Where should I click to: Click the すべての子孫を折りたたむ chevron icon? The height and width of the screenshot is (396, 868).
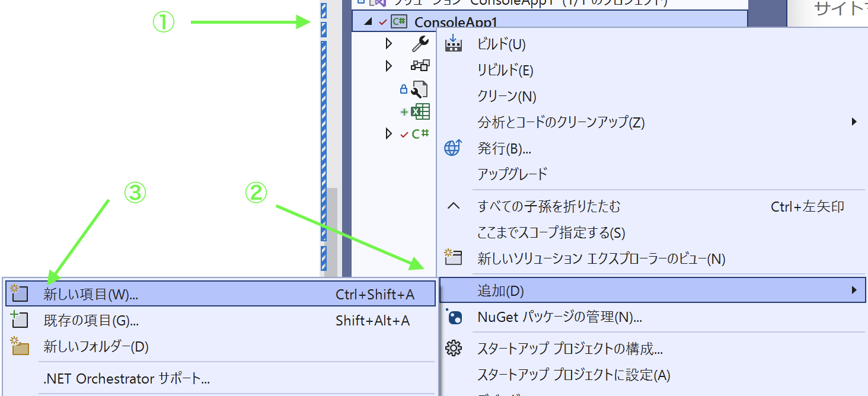point(453,206)
